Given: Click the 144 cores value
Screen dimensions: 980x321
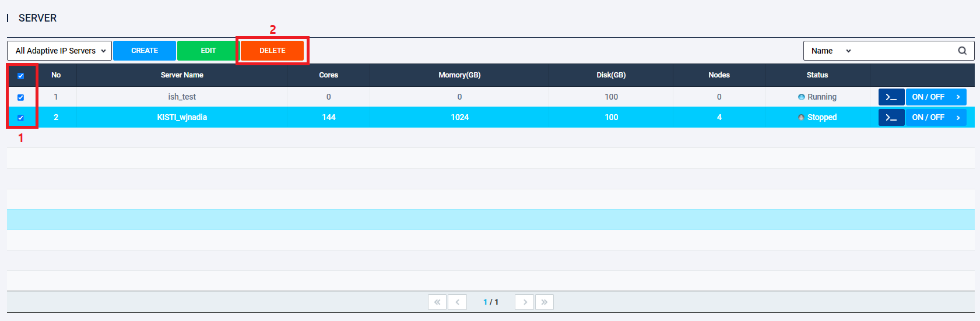Looking at the screenshot, I should (329, 117).
